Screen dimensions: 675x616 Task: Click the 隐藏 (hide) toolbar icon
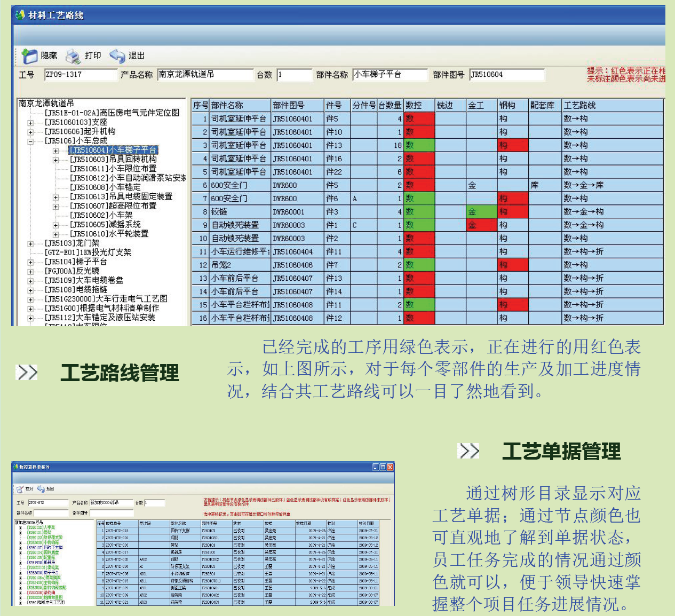[x=29, y=56]
